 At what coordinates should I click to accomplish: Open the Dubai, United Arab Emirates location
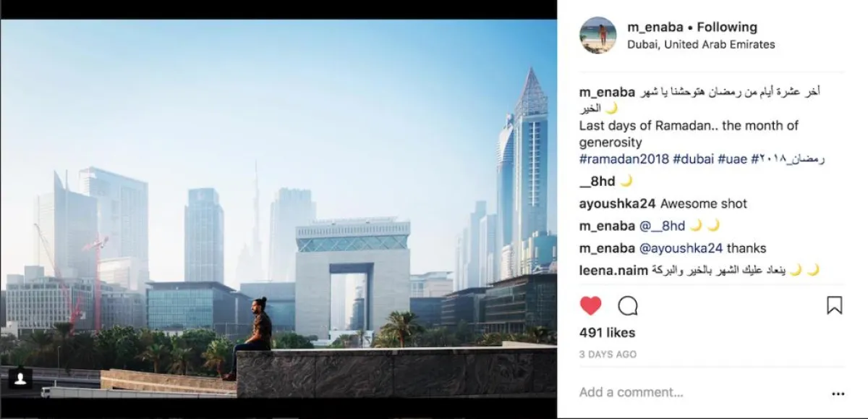pyautogui.click(x=701, y=44)
